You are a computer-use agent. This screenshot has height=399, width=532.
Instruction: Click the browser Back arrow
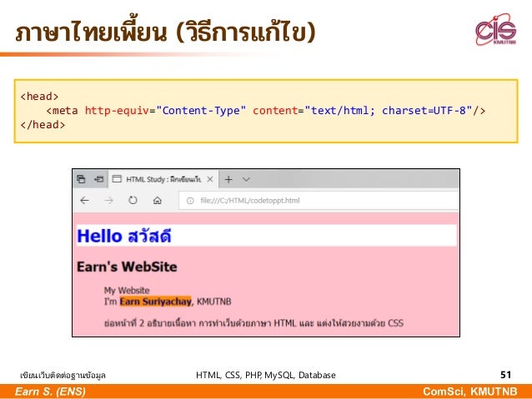[84, 201]
